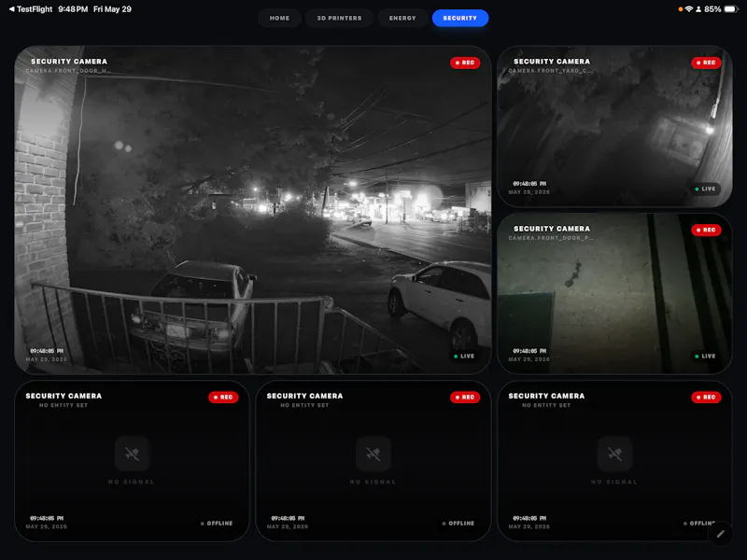Click the Fri May 29 status bar date
This screenshot has width=747, height=560.
click(112, 9)
